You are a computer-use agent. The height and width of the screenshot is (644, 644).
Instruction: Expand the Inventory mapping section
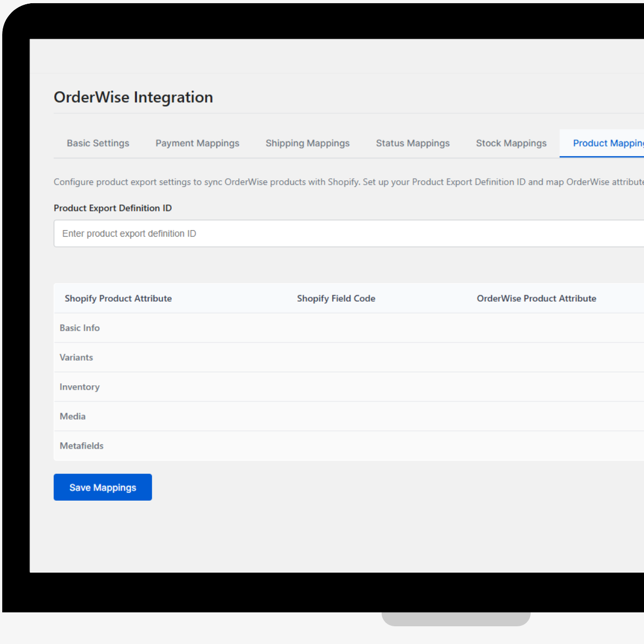click(79, 387)
